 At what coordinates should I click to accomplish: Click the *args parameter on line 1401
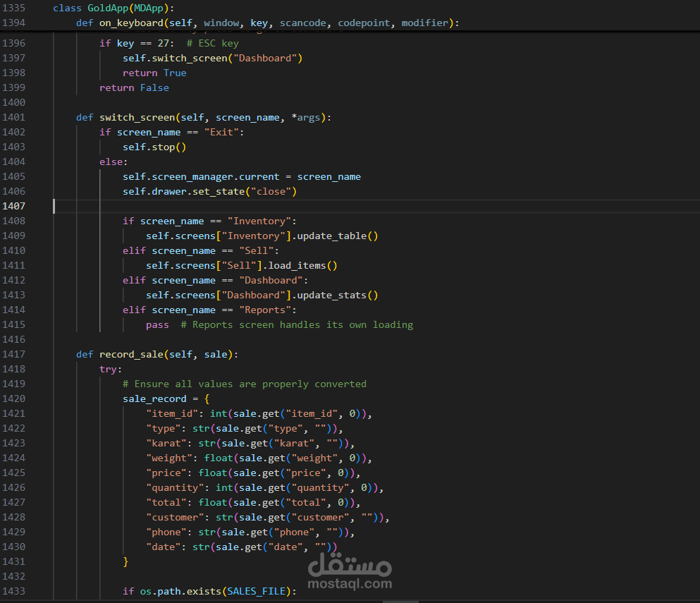tap(306, 118)
